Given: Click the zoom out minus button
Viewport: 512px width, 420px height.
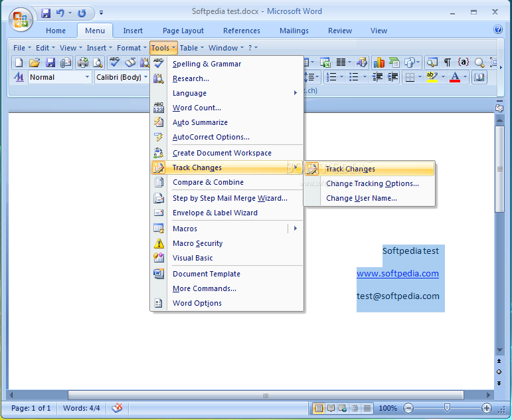Looking at the screenshot, I should click(408, 408).
